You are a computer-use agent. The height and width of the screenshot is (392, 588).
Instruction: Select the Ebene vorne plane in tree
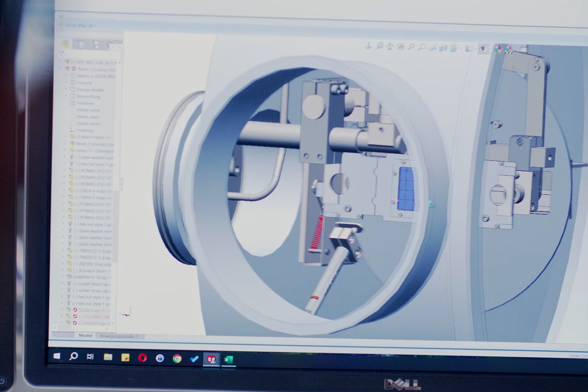[x=88, y=110]
